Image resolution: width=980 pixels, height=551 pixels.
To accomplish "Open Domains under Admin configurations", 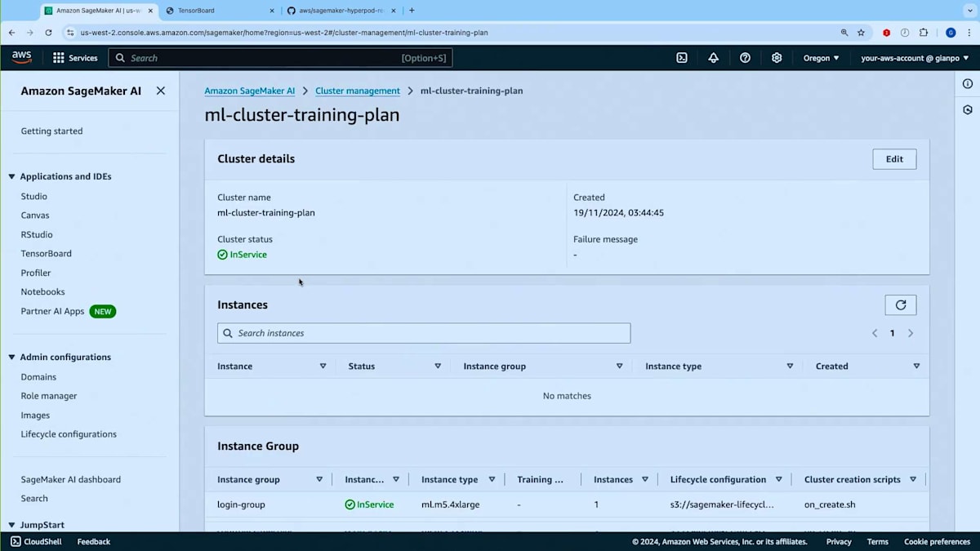I will (38, 377).
